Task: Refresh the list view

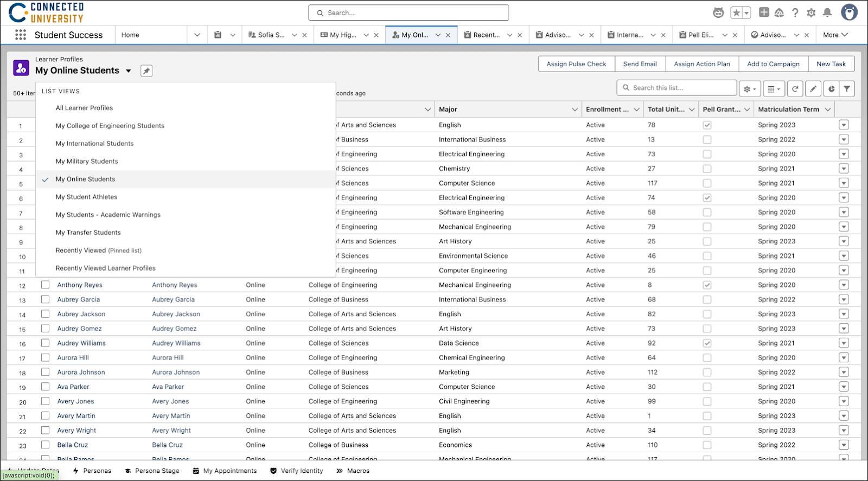Action: pyautogui.click(x=795, y=89)
